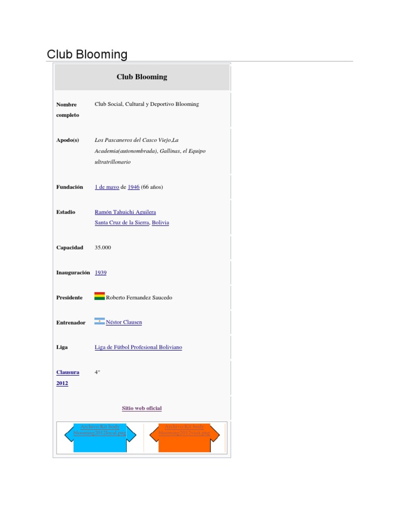Visit the Néstor Clausen coach link
This screenshot has width=399, height=532.
pyautogui.click(x=124, y=322)
